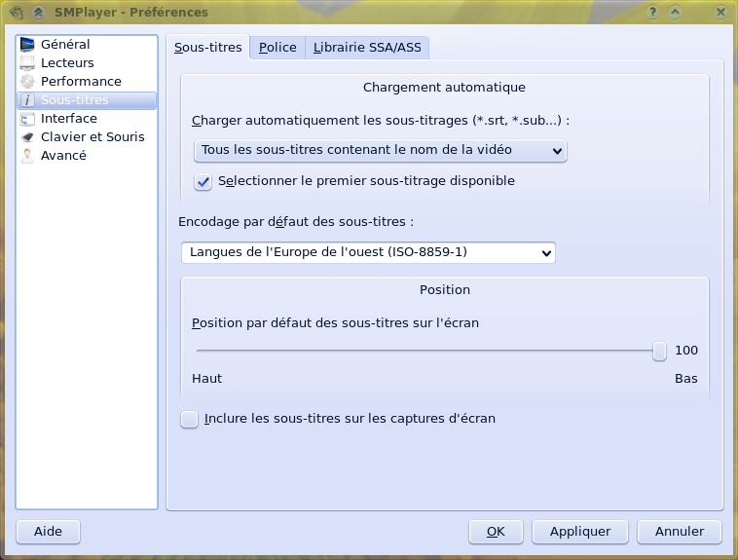Uncheck Selectionner le premier sous-titrage disponible

click(x=203, y=181)
